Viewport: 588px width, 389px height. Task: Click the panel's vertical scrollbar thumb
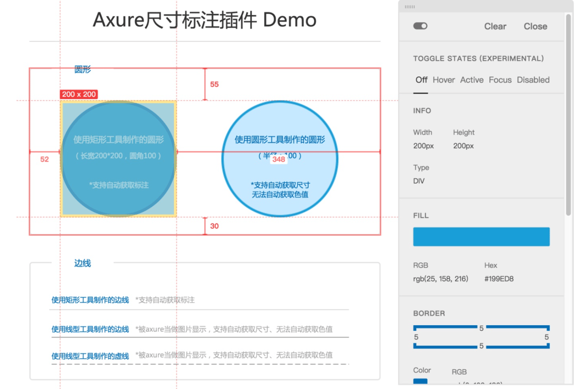[568, 114]
